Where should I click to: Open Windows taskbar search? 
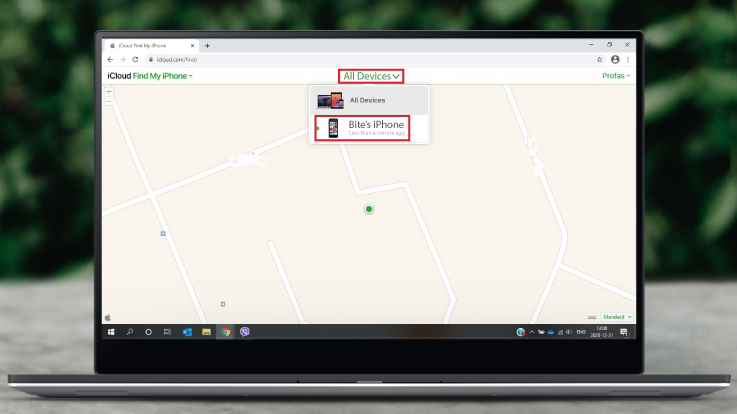130,331
